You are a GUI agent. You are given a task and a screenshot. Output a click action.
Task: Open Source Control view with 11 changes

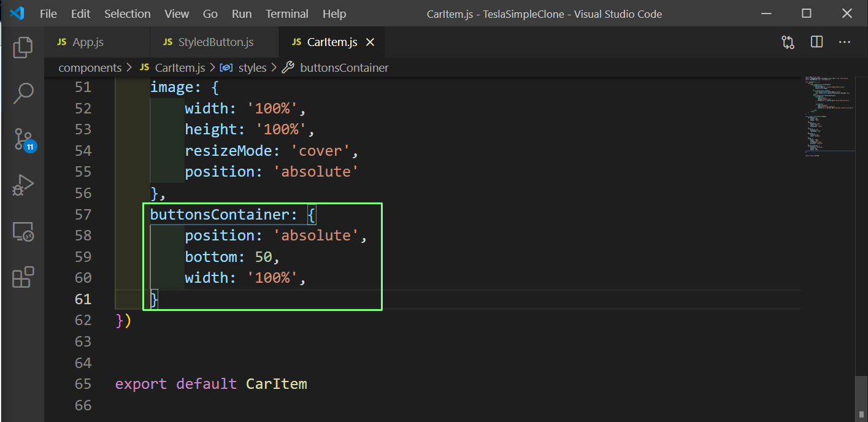pos(24,140)
